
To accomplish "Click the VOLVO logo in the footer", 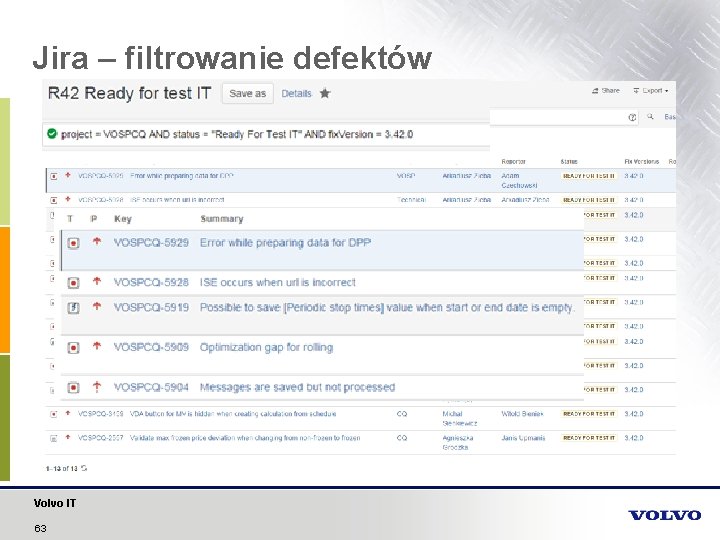I will [664, 515].
